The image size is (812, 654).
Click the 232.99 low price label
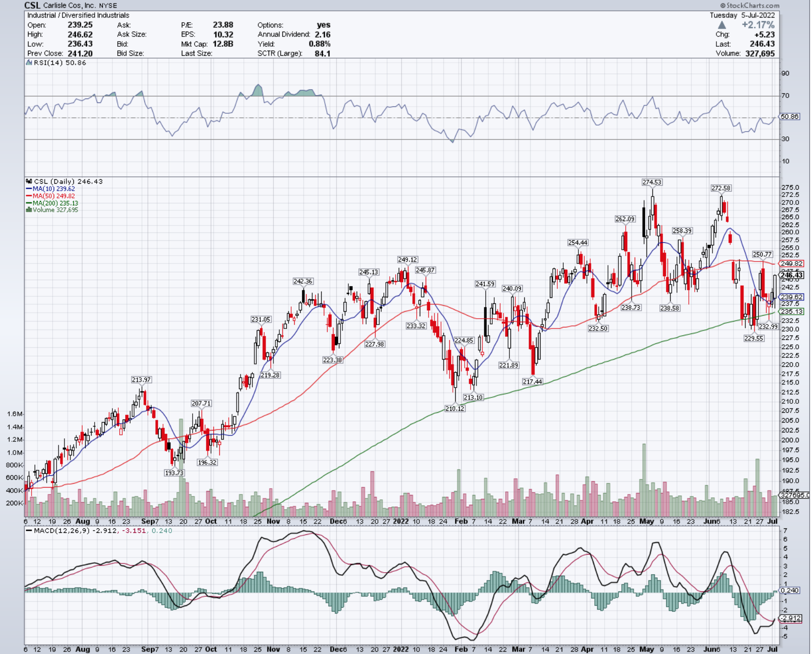[768, 327]
